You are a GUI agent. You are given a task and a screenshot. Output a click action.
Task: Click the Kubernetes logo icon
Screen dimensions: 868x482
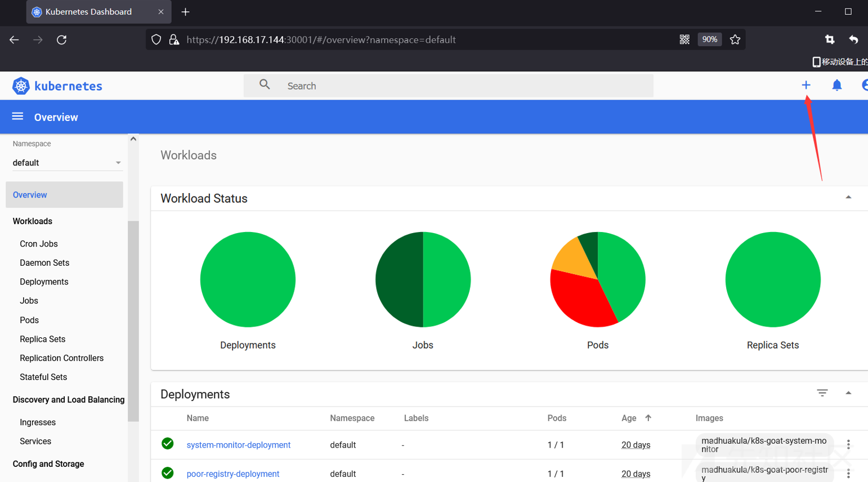[21, 86]
